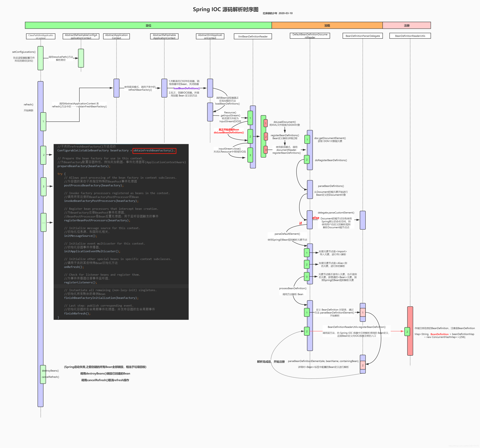The width and height of the screenshot is (480, 448).
Task: Click the author and date text "2020-03-10"
Action: pos(285,13)
